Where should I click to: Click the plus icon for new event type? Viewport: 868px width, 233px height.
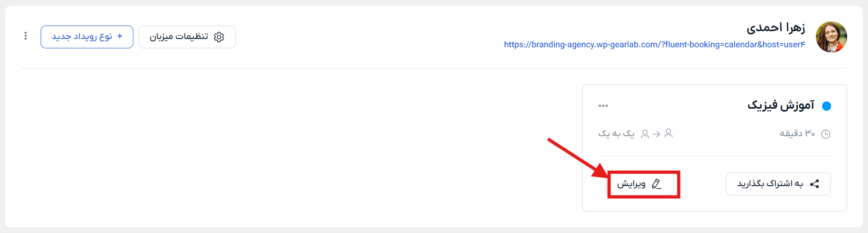[120, 36]
